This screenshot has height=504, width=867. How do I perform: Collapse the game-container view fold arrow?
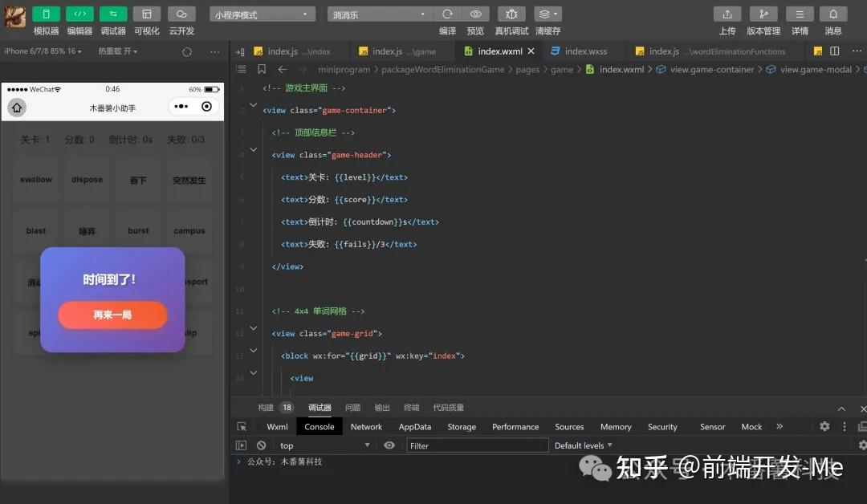[253, 104]
